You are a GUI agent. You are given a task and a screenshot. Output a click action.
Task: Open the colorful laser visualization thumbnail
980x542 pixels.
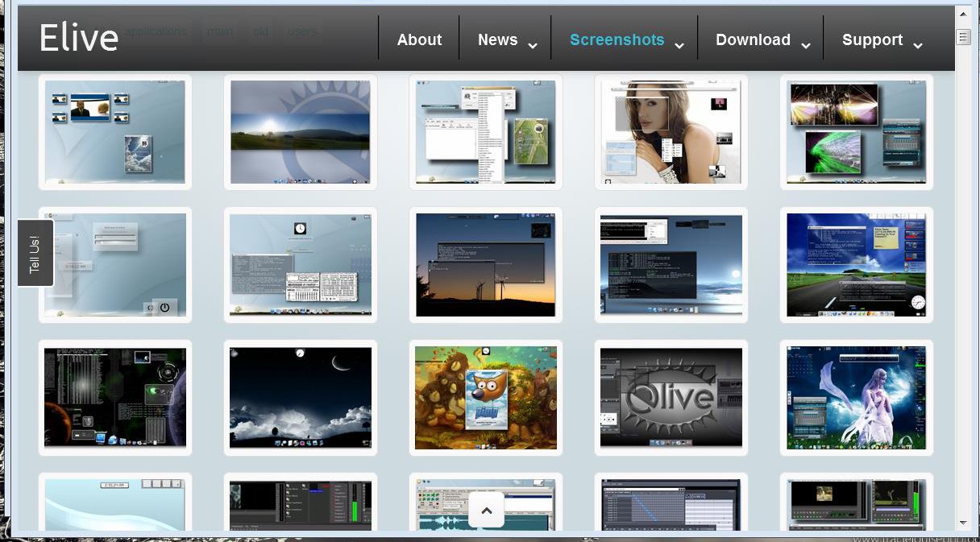point(857,132)
